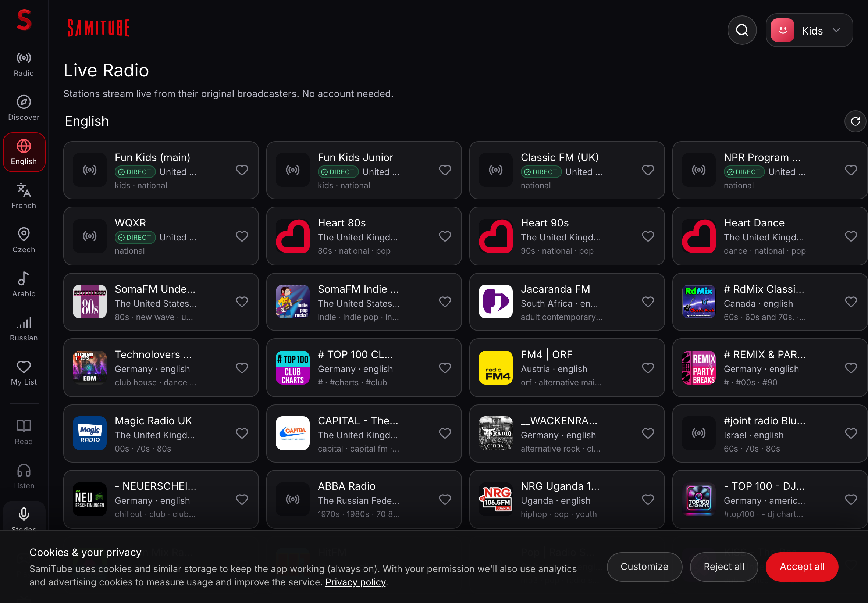Expand the Kids profile dropdown
Image resolution: width=868 pixels, height=603 pixels.
[809, 30]
